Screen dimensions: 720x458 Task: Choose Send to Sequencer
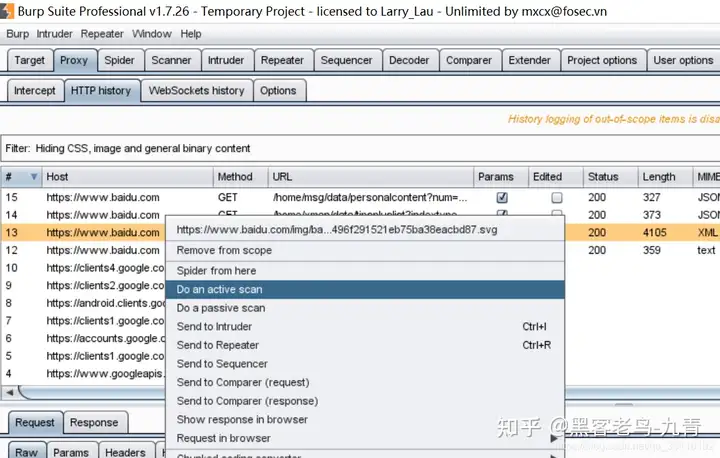pos(365,364)
